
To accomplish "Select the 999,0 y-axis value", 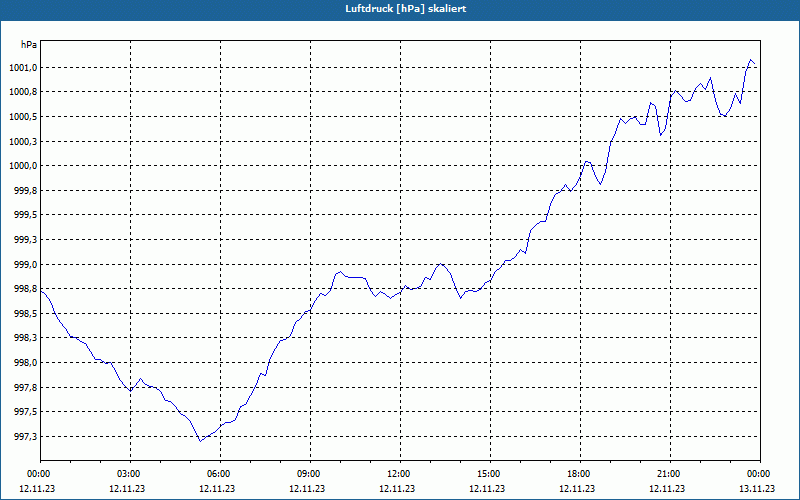I will (x=26, y=264).
